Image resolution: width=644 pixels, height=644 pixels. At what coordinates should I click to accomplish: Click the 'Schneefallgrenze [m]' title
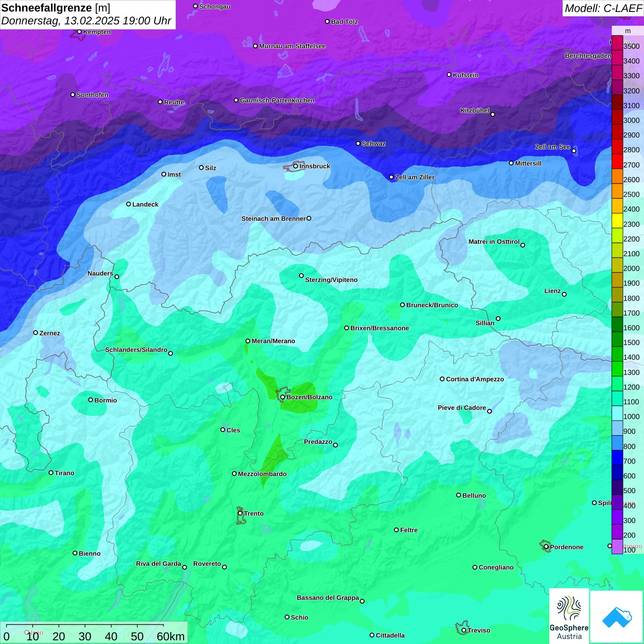[x=56, y=8]
